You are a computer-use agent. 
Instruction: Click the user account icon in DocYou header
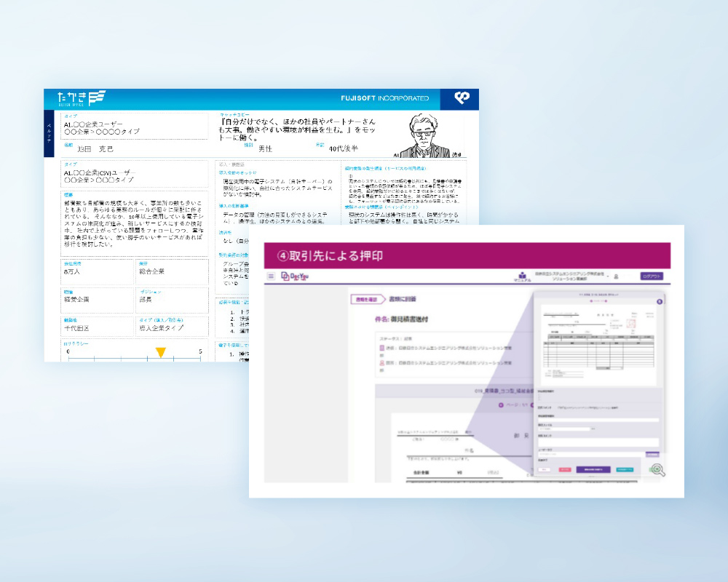click(x=616, y=276)
